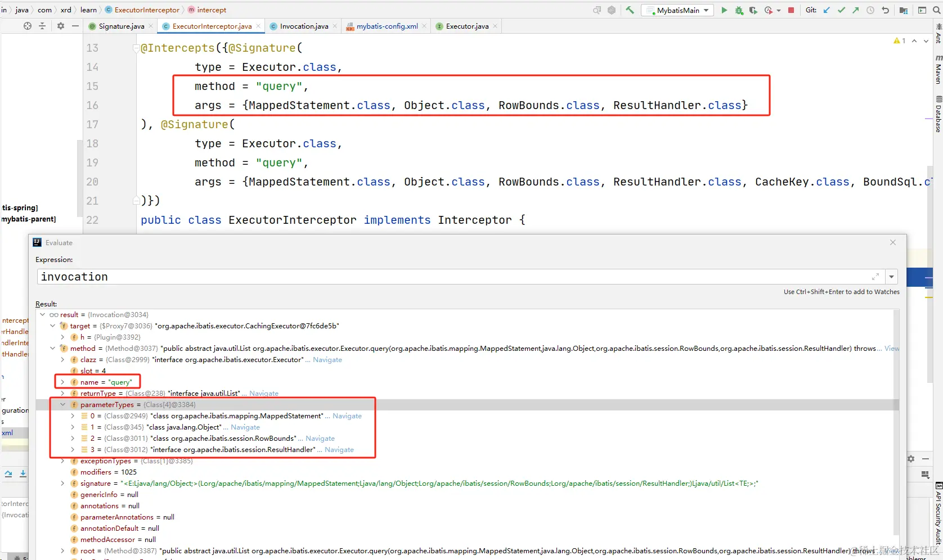Expand the Evaluate expression field editor
The width and height of the screenshot is (943, 560).
[x=875, y=277]
